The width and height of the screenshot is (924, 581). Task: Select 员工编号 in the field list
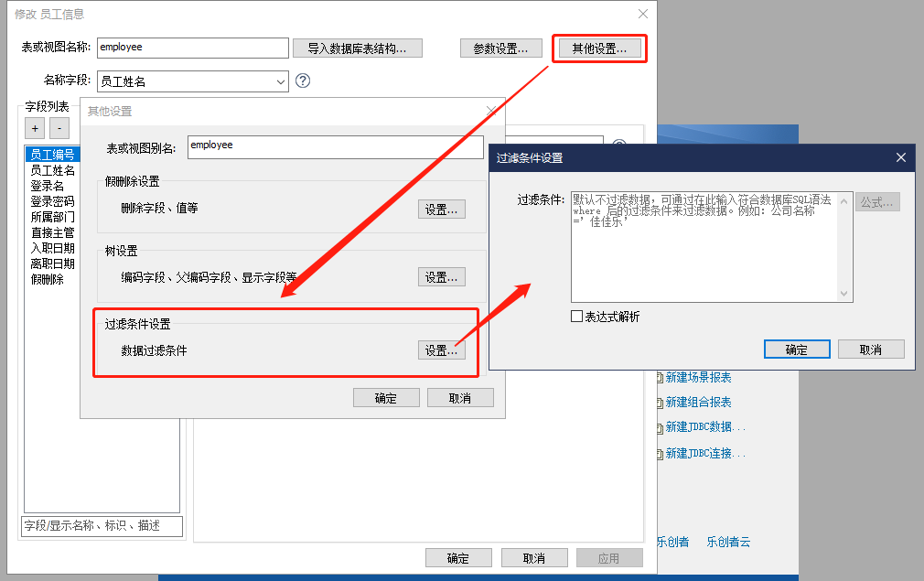[x=52, y=155]
